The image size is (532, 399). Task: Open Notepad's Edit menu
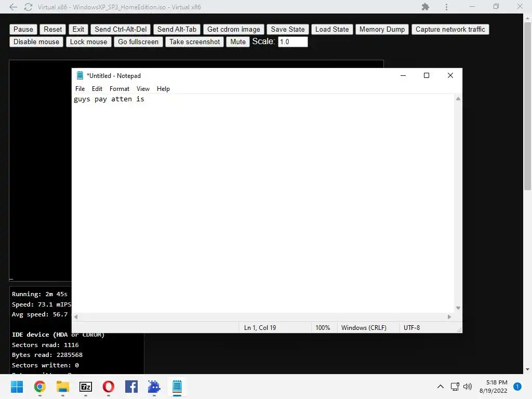pos(97,89)
